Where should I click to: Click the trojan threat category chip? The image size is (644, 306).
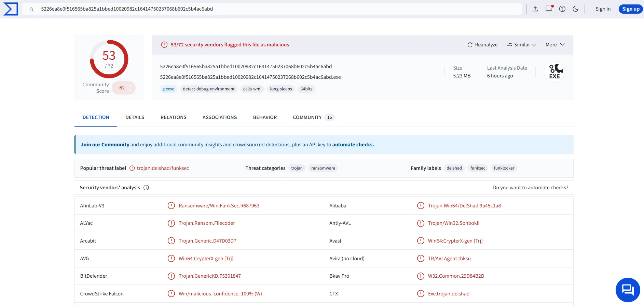(x=297, y=168)
